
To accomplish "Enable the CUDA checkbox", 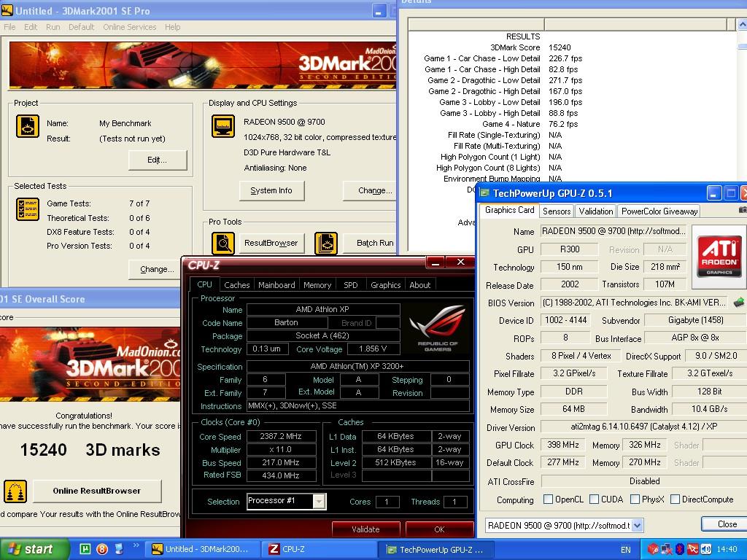I will tap(594, 499).
